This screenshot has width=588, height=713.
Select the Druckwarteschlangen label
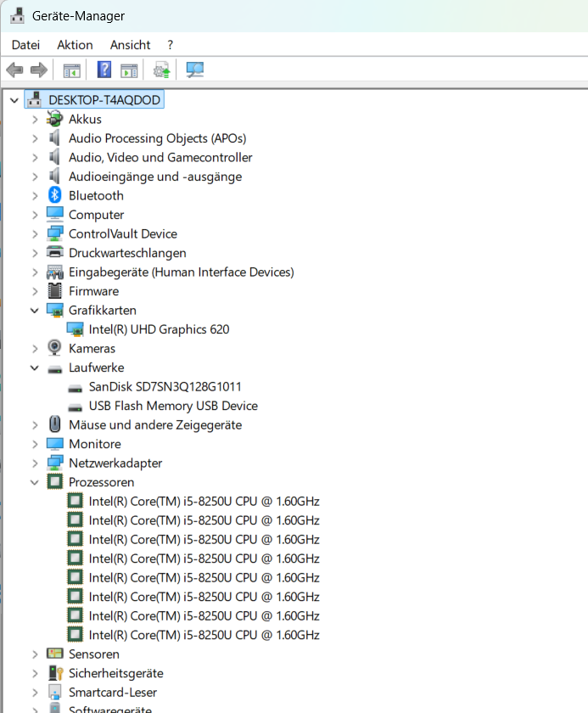[127, 253]
